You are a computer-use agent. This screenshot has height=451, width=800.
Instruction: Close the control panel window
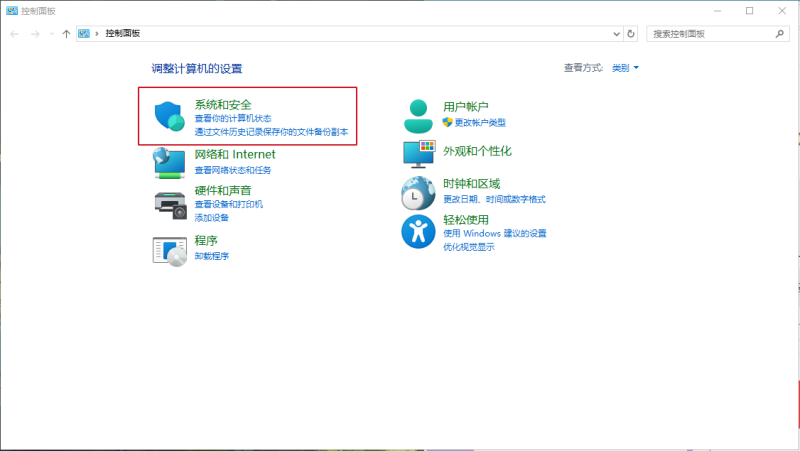782,11
